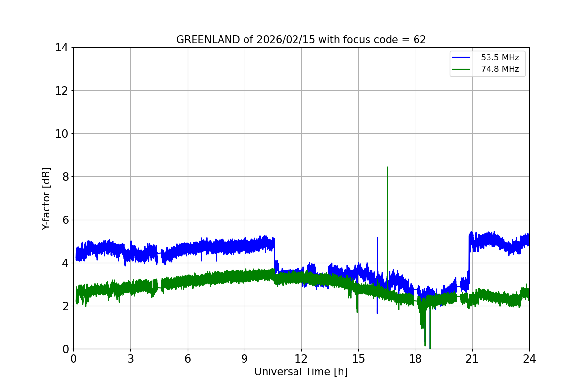Click x-axis tick label 18

(x=416, y=359)
